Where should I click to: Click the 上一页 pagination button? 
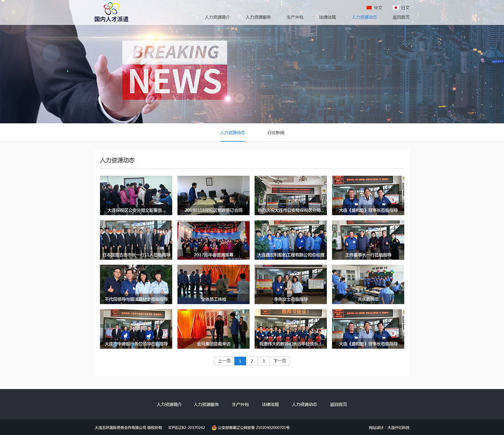pos(224,361)
